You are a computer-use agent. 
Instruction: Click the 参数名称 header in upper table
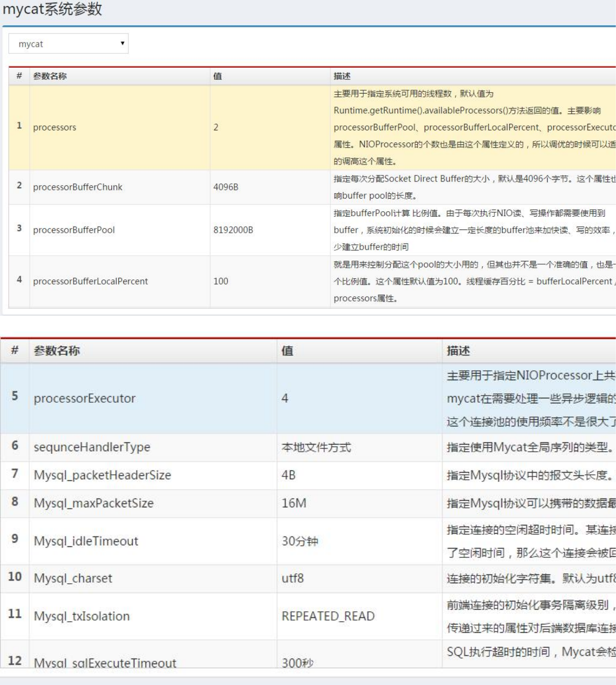pos(50,76)
